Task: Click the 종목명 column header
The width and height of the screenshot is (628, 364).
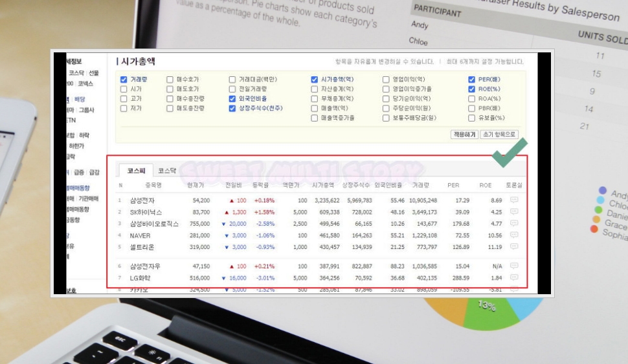Action: coord(153,186)
